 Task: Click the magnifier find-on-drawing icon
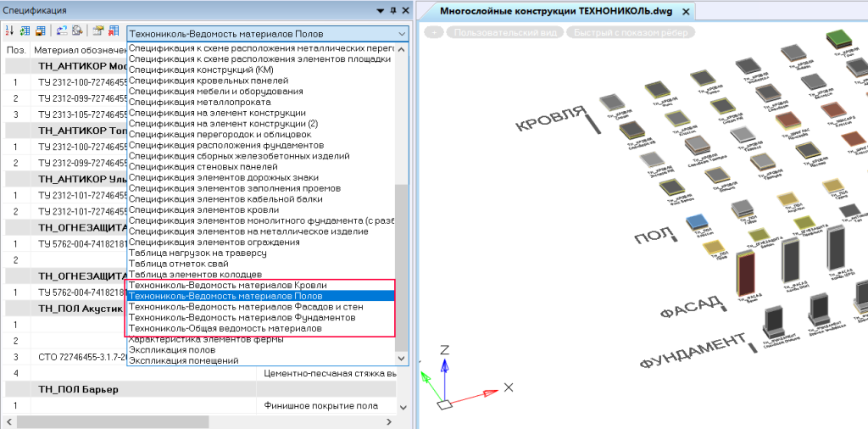pyautogui.click(x=77, y=31)
